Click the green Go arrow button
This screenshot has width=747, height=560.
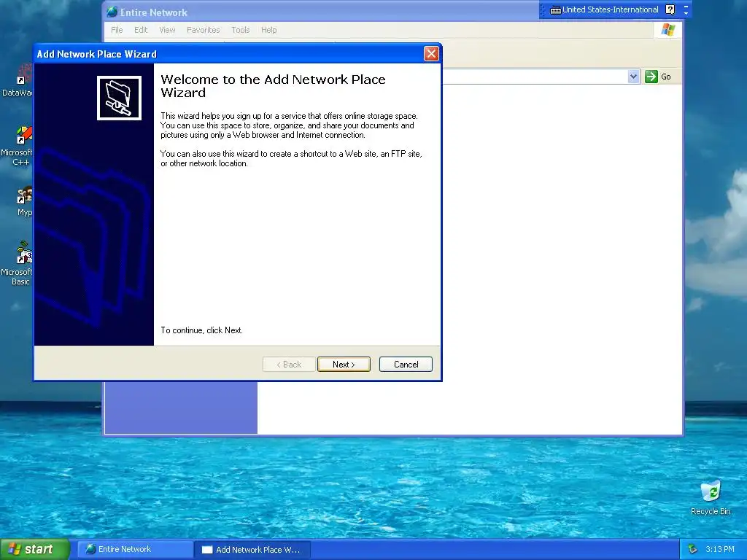click(x=651, y=77)
